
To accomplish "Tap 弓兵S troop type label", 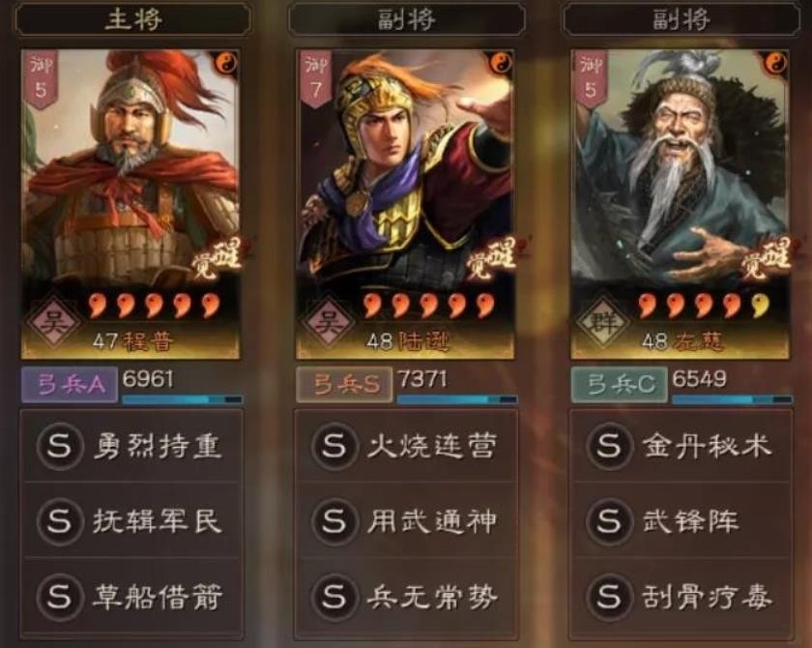I will [x=344, y=384].
